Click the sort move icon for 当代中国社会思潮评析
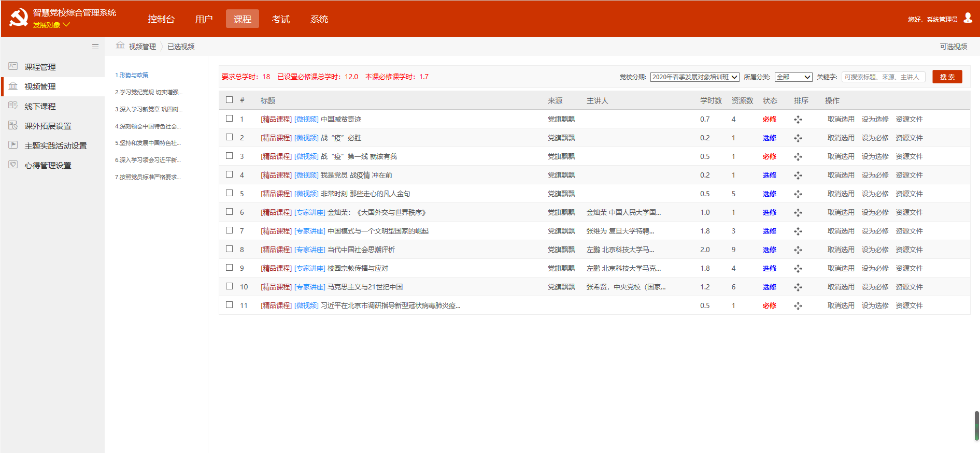Viewport: 980px width, 453px height. click(798, 250)
